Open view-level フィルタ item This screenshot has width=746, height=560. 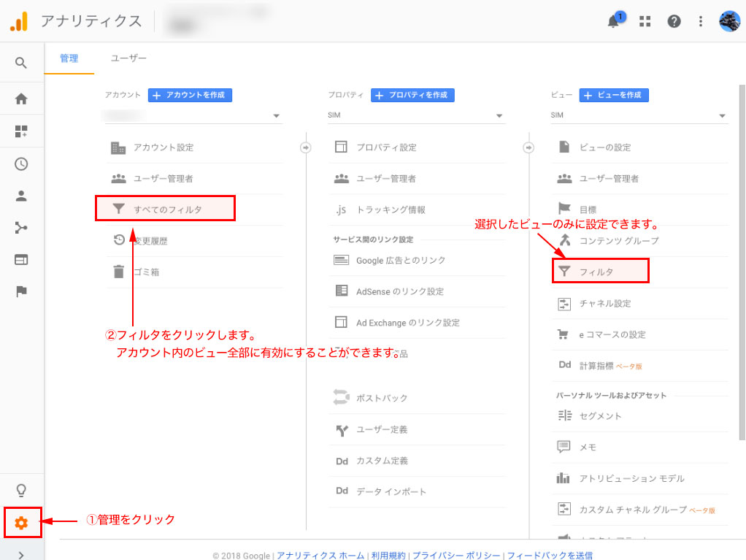click(601, 272)
